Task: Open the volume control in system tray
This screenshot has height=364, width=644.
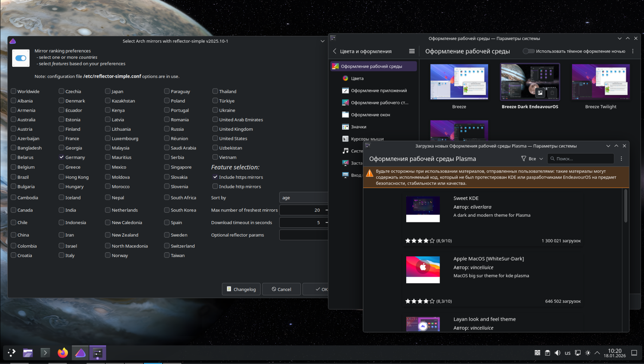Action: pos(557,353)
